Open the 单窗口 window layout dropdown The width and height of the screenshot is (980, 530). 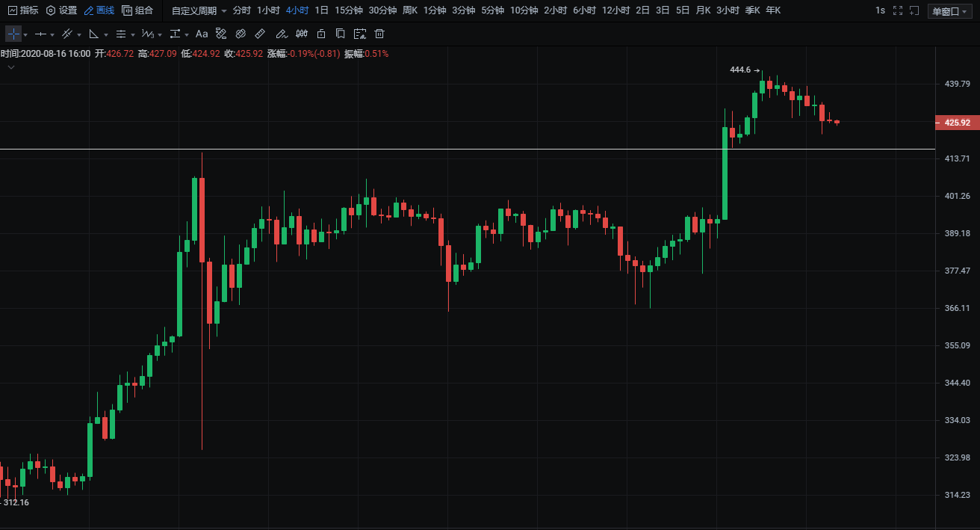click(949, 11)
